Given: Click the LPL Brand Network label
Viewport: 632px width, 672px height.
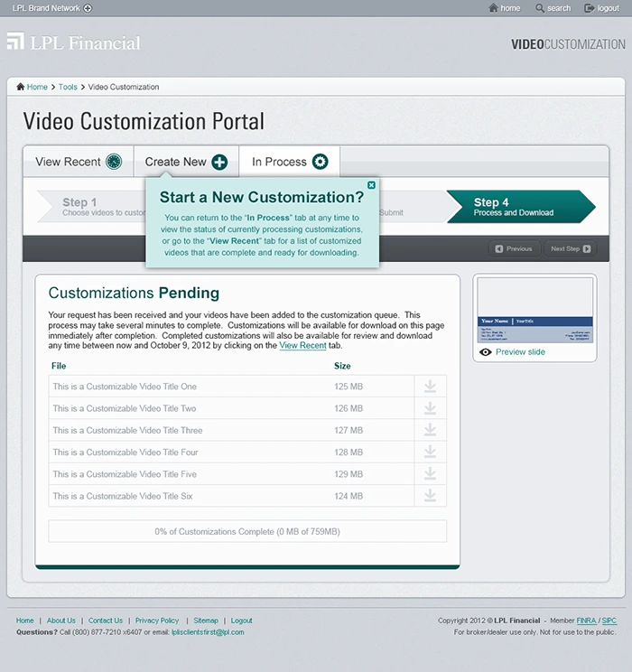Looking at the screenshot, I should point(46,8).
